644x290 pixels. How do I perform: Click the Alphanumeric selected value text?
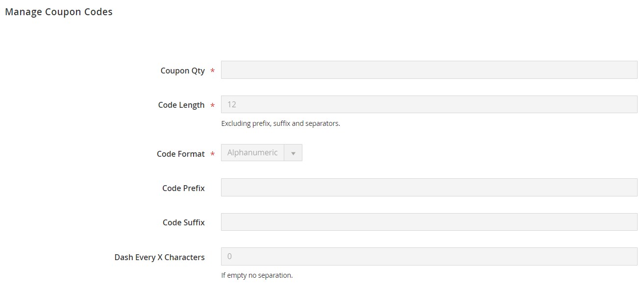pos(252,153)
